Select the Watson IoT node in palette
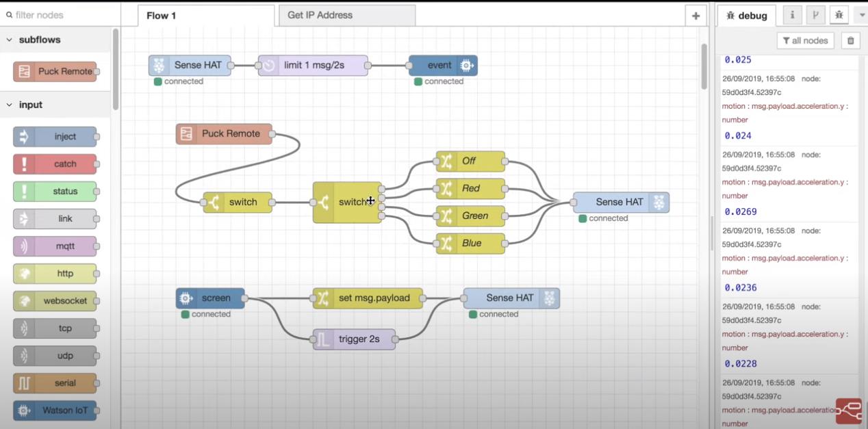 coord(55,411)
